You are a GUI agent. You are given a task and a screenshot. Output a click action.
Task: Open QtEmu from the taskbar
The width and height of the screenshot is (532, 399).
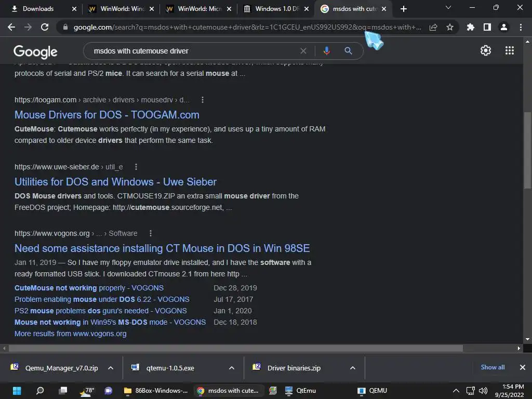(x=301, y=391)
